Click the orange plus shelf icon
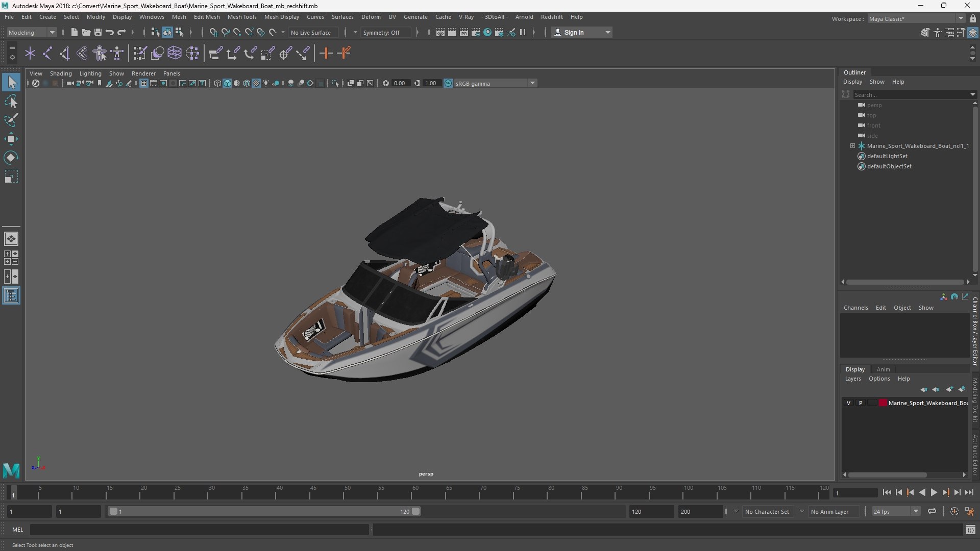This screenshot has height=551, width=980. point(326,53)
